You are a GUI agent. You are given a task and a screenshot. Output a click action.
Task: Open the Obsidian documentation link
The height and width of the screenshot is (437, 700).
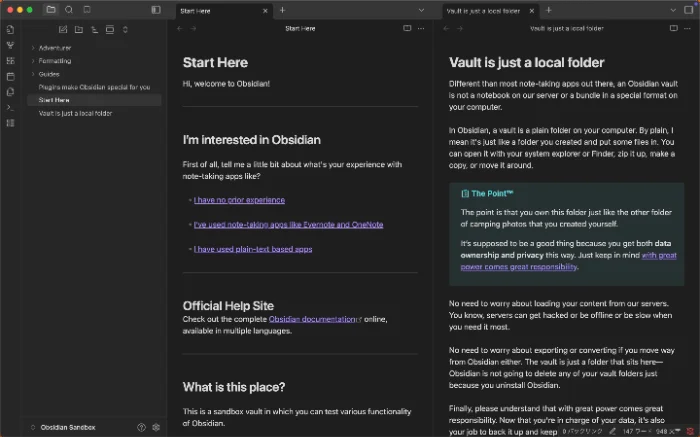point(311,319)
